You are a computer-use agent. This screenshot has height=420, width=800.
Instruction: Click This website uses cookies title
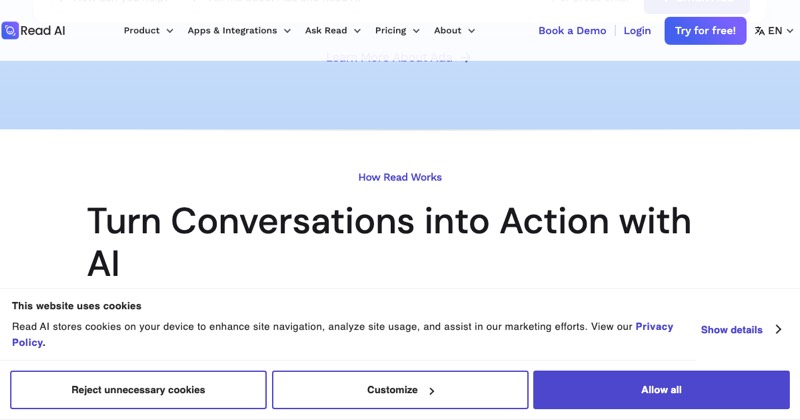click(x=77, y=306)
